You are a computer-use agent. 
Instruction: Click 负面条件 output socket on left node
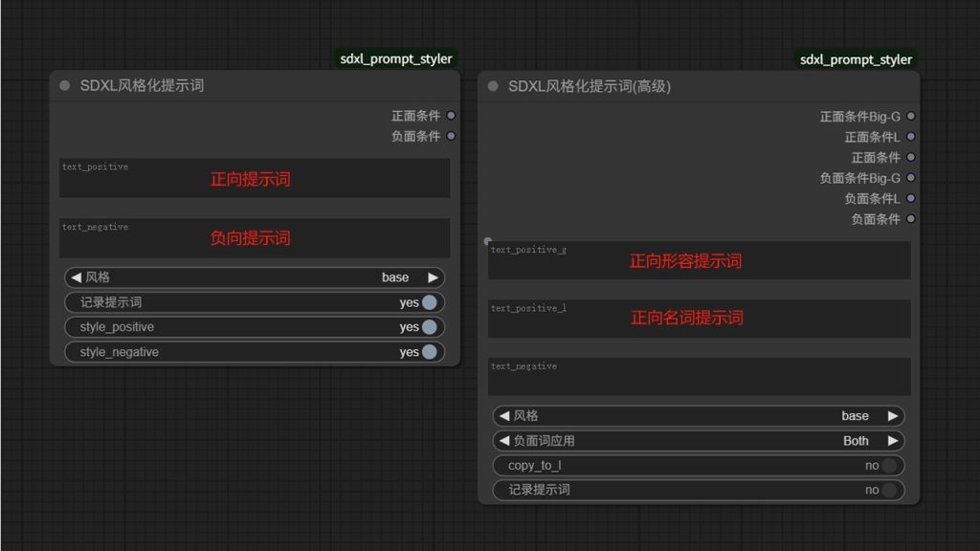[x=452, y=136]
